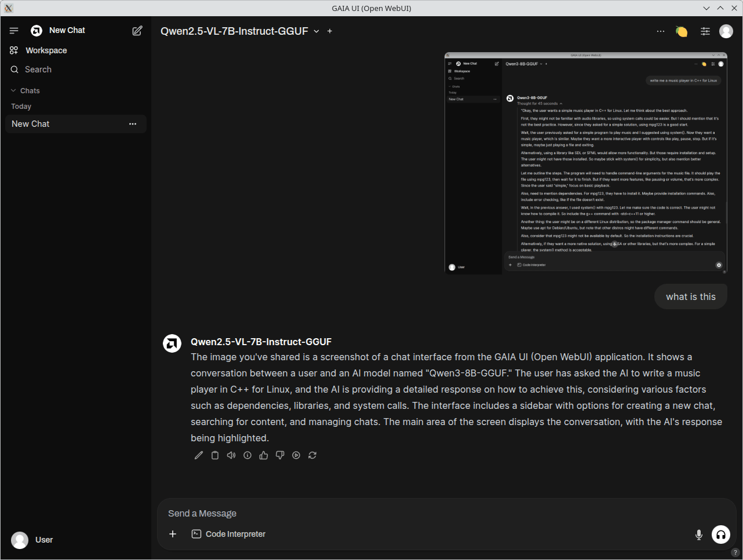743x560 pixels.
Task: Open chat options ellipsis menu in header
Action: 661,31
